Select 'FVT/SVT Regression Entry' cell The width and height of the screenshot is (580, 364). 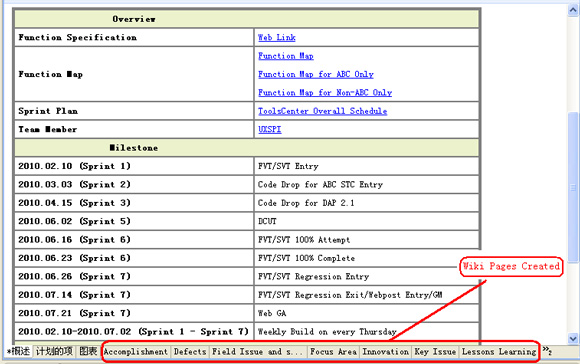tap(367, 276)
